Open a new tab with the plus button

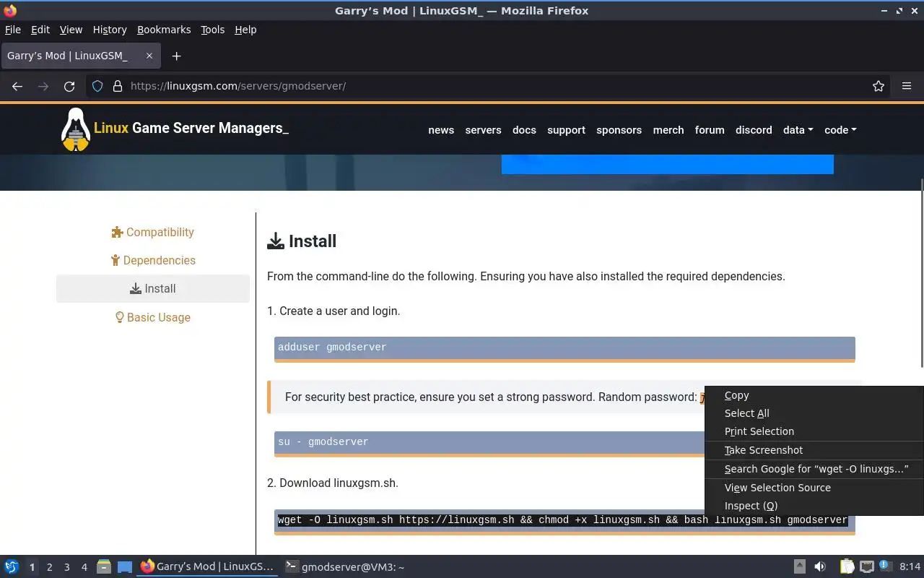tap(176, 56)
